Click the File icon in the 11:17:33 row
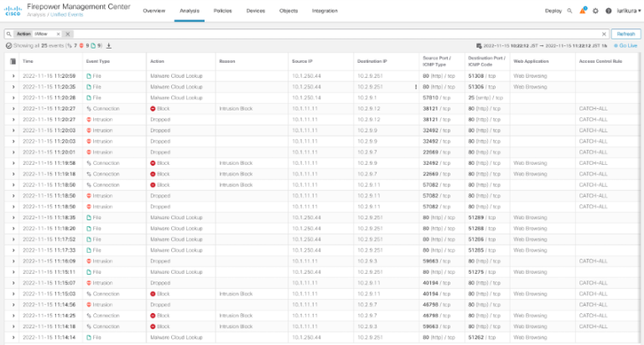 pos(89,250)
